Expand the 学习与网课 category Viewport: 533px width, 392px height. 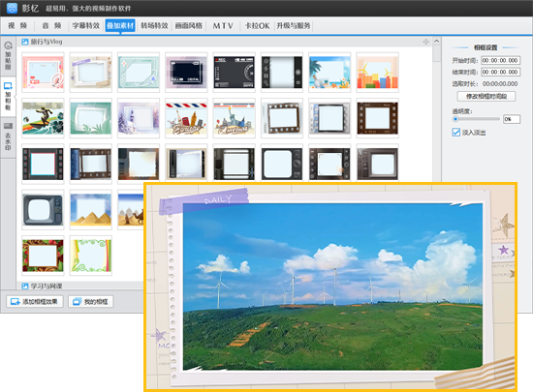pos(42,286)
